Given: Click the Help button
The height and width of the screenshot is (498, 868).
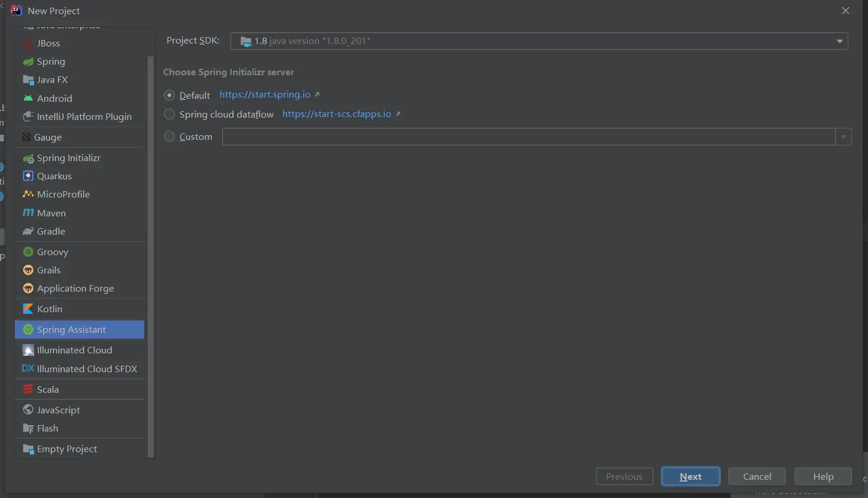Looking at the screenshot, I should point(823,476).
